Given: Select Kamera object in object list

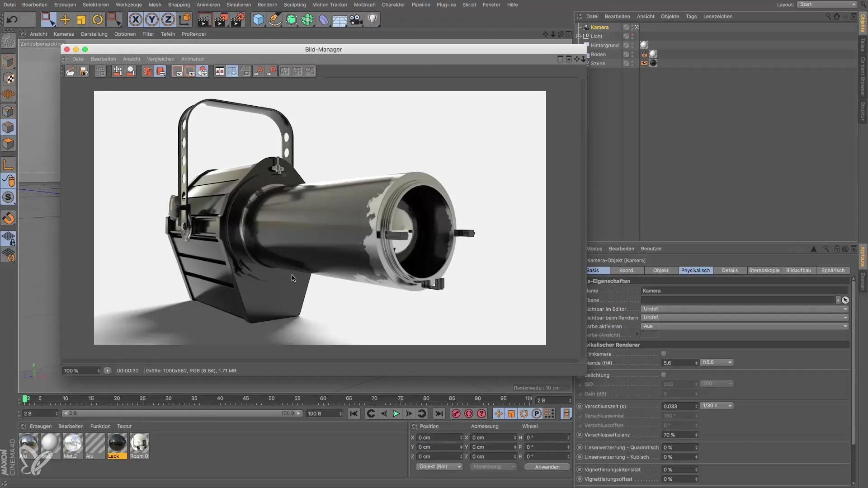Looking at the screenshot, I should pyautogui.click(x=599, y=27).
